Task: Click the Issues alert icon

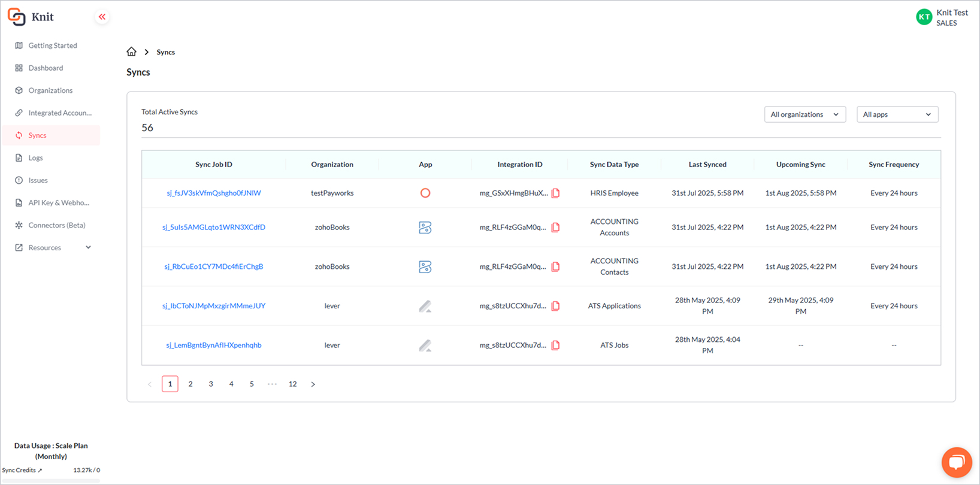Action: click(x=19, y=180)
